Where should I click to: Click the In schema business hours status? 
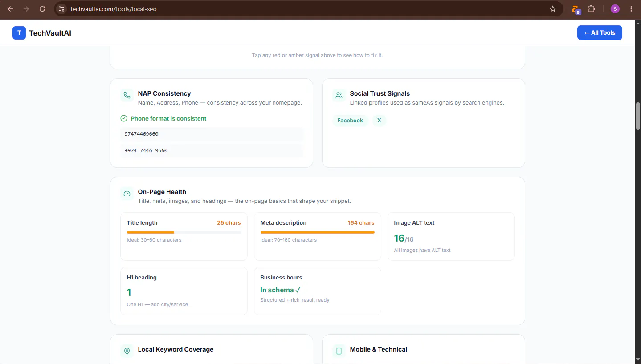[x=281, y=290]
